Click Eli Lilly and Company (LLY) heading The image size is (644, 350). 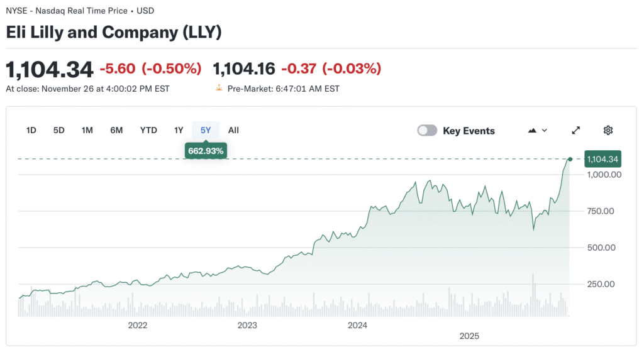point(114,33)
